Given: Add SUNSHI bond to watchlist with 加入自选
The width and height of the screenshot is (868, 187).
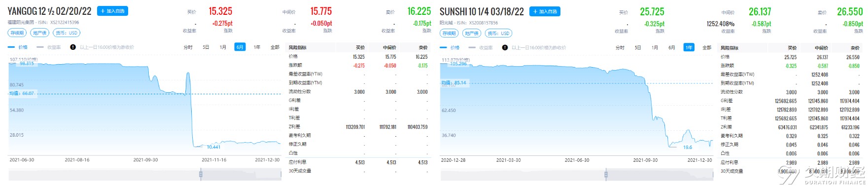Looking at the screenshot, I should pos(545,11).
